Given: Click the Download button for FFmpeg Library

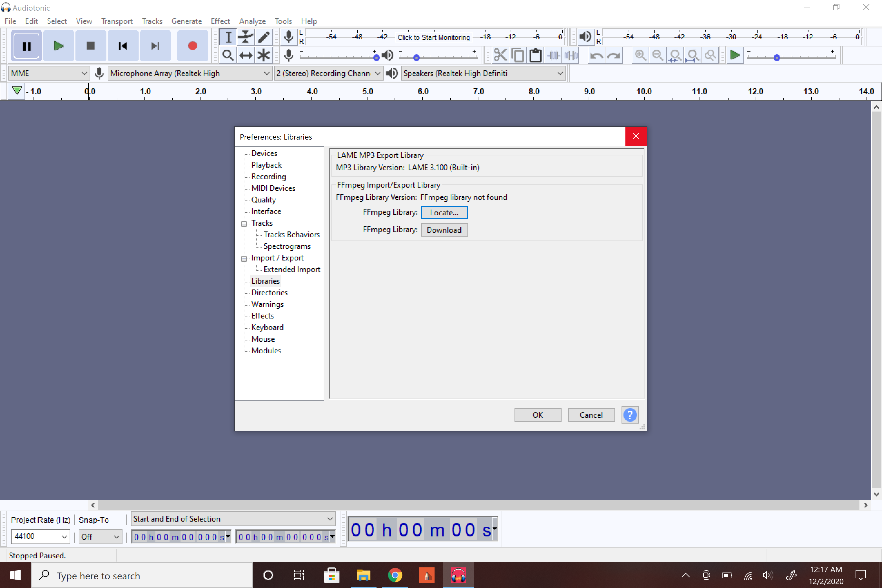Looking at the screenshot, I should pyautogui.click(x=444, y=230).
